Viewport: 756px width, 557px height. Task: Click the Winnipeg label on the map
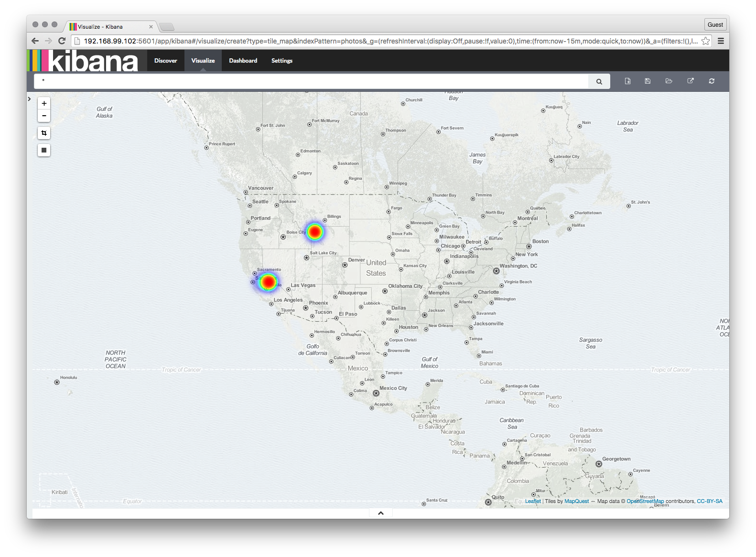(x=398, y=183)
